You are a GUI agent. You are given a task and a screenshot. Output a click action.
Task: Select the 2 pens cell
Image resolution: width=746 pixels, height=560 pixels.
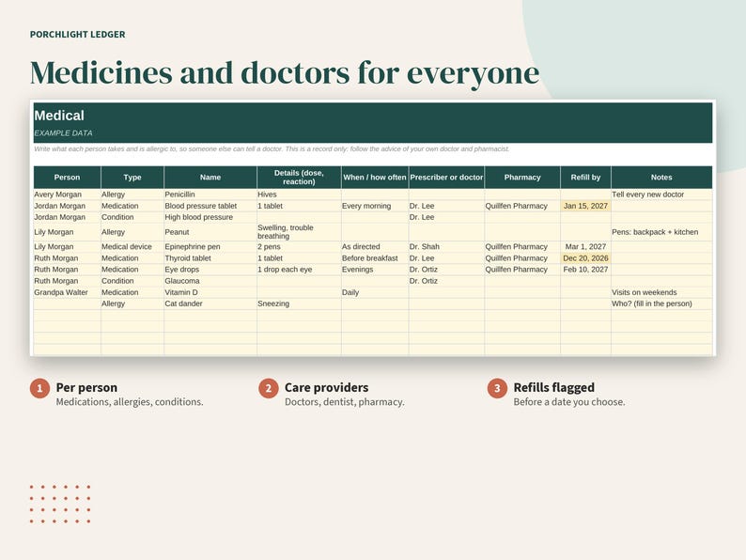click(x=299, y=247)
